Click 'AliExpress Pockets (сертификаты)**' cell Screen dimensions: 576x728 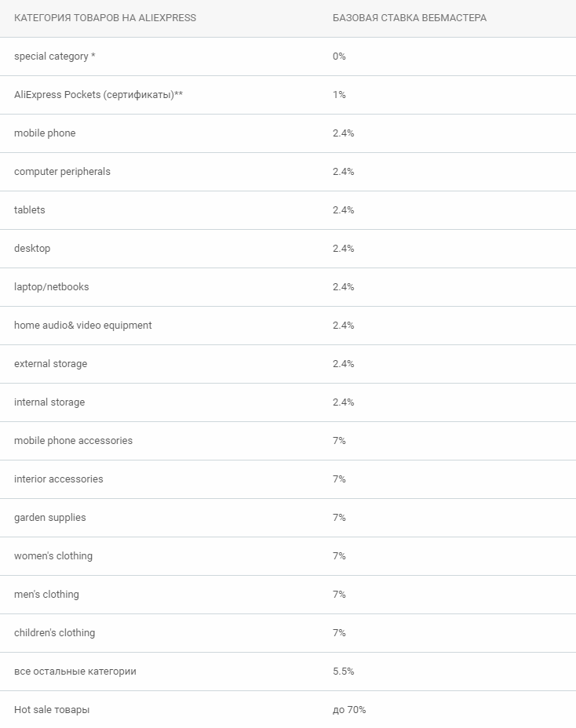(98, 95)
